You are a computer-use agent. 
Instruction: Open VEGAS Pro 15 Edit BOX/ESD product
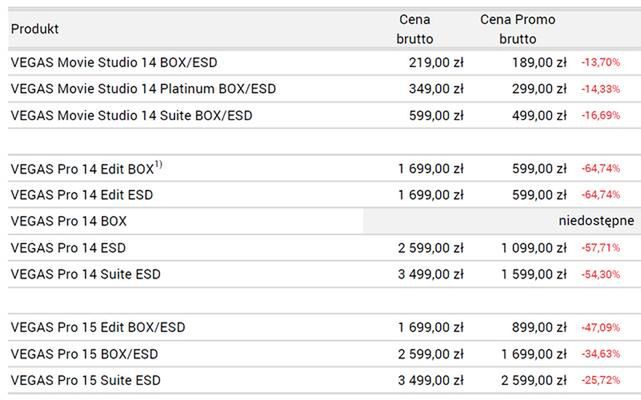tap(98, 327)
